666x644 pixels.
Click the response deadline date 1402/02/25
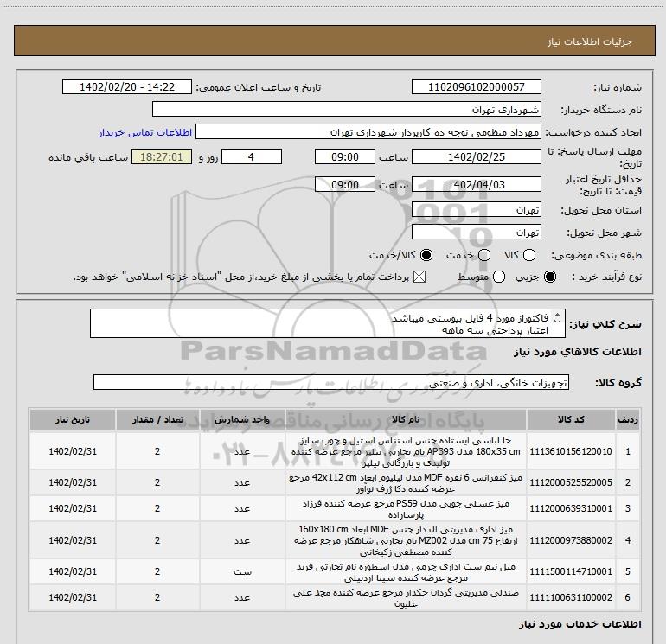point(476,156)
